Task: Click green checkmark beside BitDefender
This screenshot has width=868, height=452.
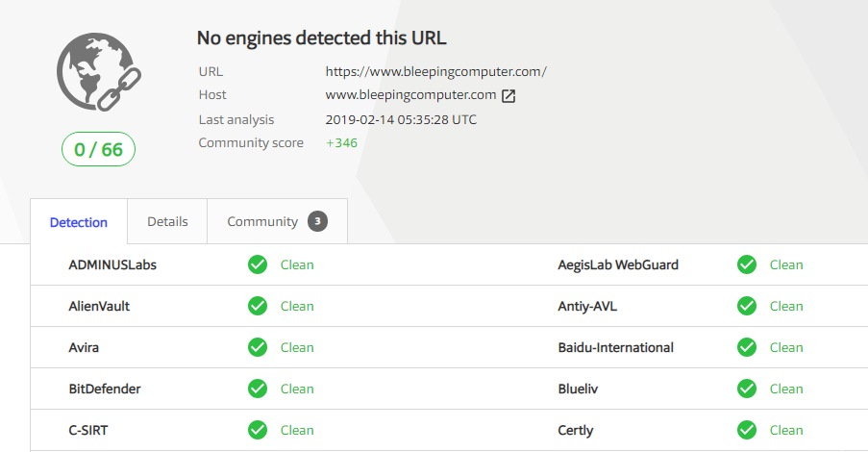Action: 258,389
